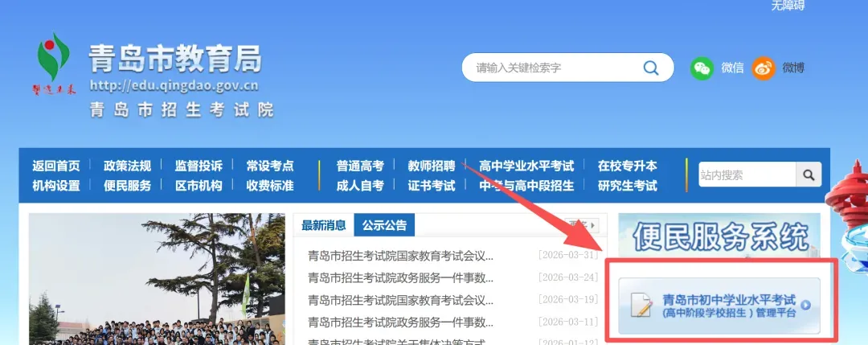The width and height of the screenshot is (868, 345).
Task: Click the 更多 link beside news tabs
Action: [x=579, y=225]
